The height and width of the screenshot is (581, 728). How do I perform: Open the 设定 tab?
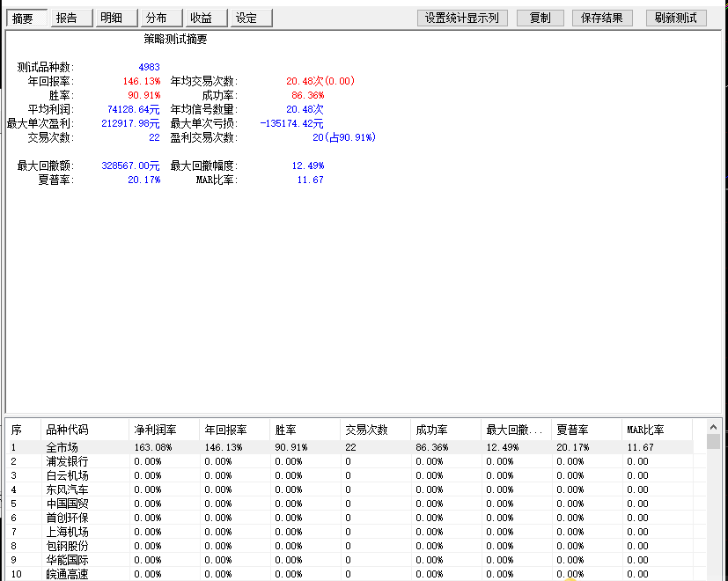tap(251, 18)
